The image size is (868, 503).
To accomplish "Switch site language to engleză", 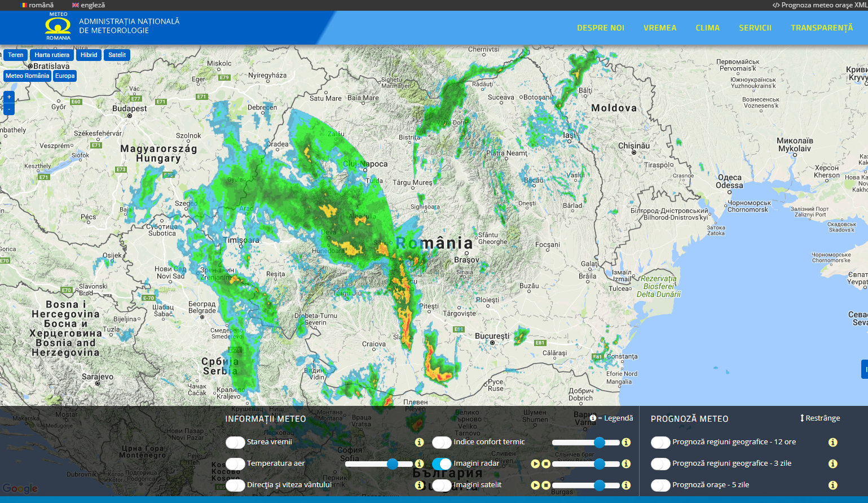I will tap(93, 5).
